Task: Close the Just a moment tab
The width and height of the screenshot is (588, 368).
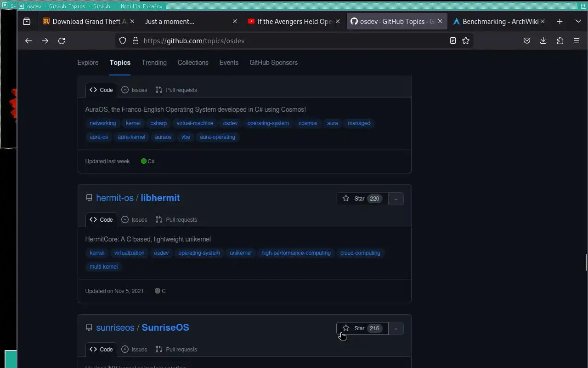Action: [235, 22]
